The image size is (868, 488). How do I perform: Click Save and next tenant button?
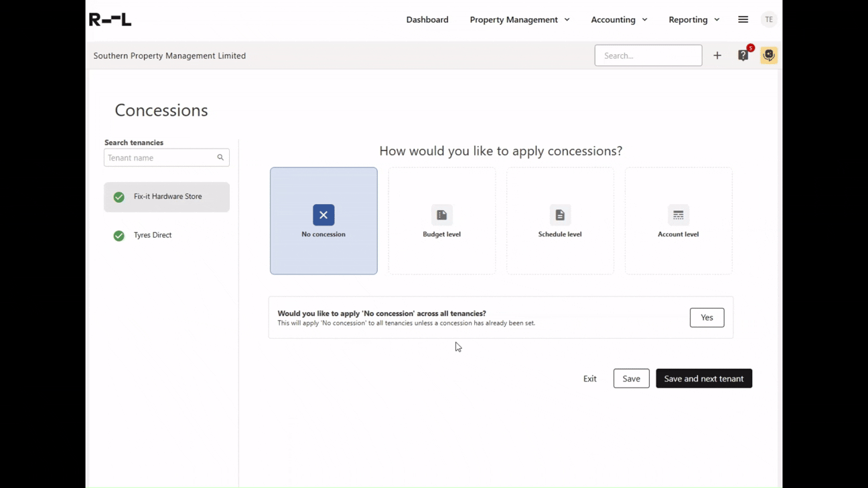(704, 378)
